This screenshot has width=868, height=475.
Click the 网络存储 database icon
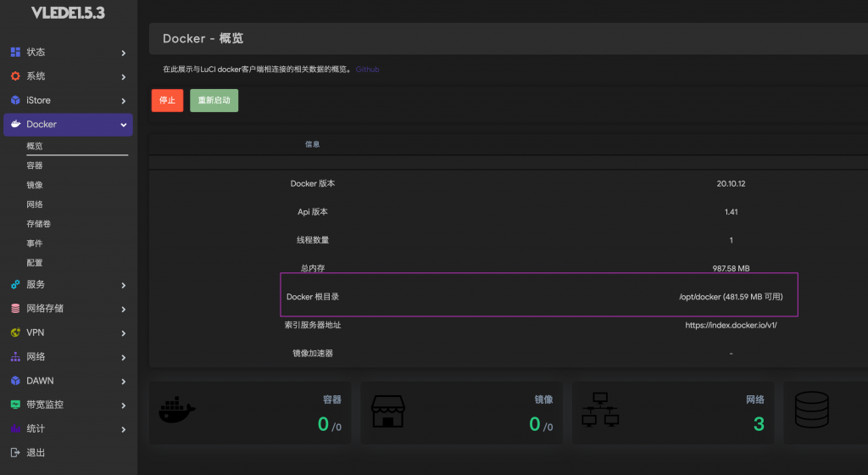point(15,309)
